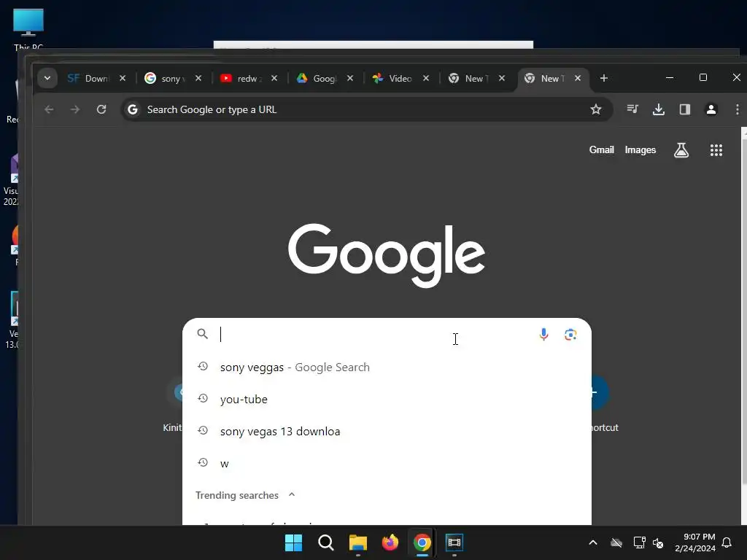Open the media controls icon
Screen dimensions: 747x560
click(x=632, y=109)
